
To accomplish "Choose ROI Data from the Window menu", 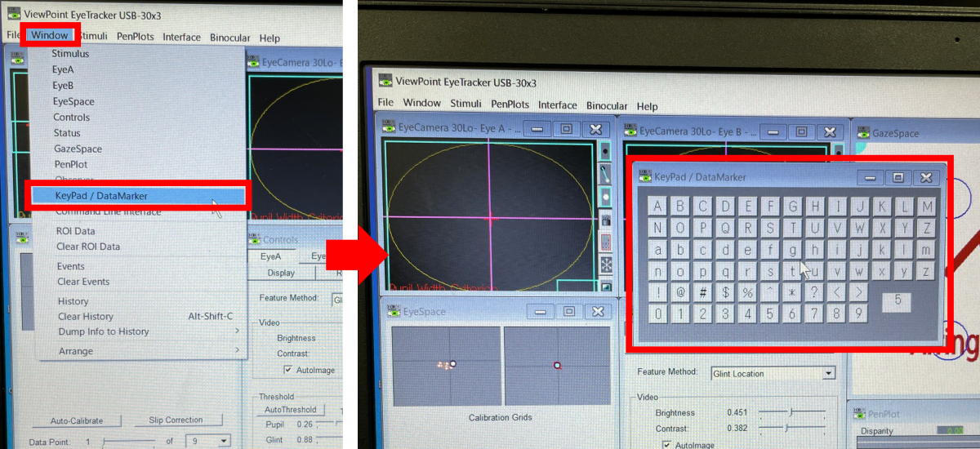I will pos(75,231).
